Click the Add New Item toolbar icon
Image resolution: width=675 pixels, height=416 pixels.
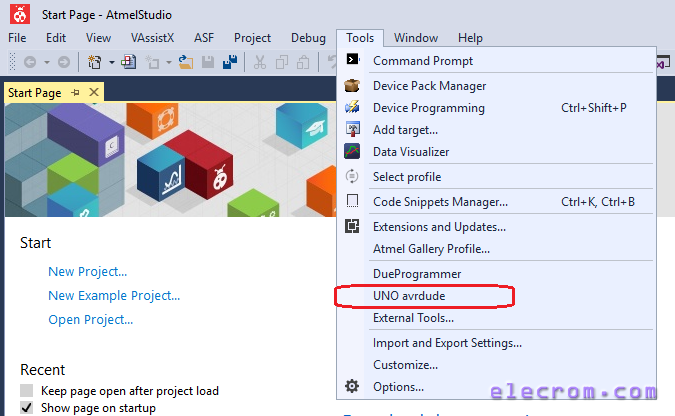[152, 62]
